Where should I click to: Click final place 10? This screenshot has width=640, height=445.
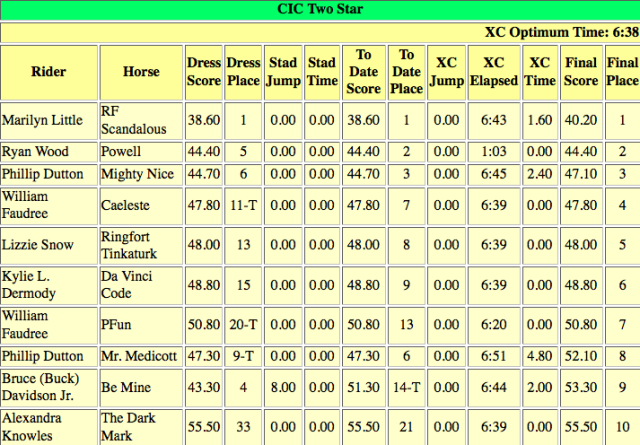click(622, 427)
